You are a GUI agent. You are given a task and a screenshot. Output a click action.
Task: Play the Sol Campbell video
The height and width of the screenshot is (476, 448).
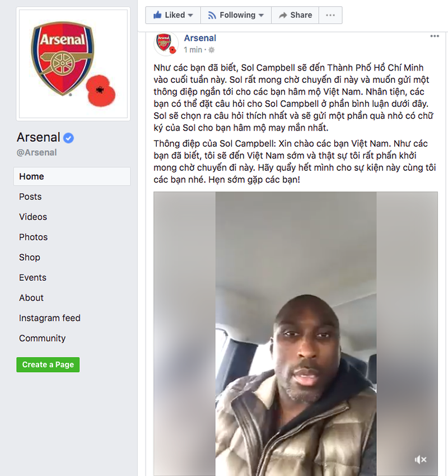point(296,333)
